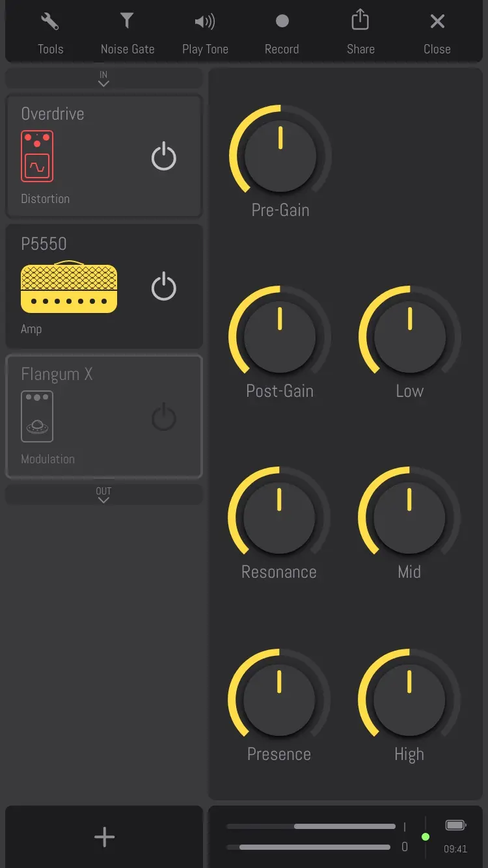This screenshot has width=488, height=868.
Task: Toggle the Overdrive power button
Action: point(163,157)
